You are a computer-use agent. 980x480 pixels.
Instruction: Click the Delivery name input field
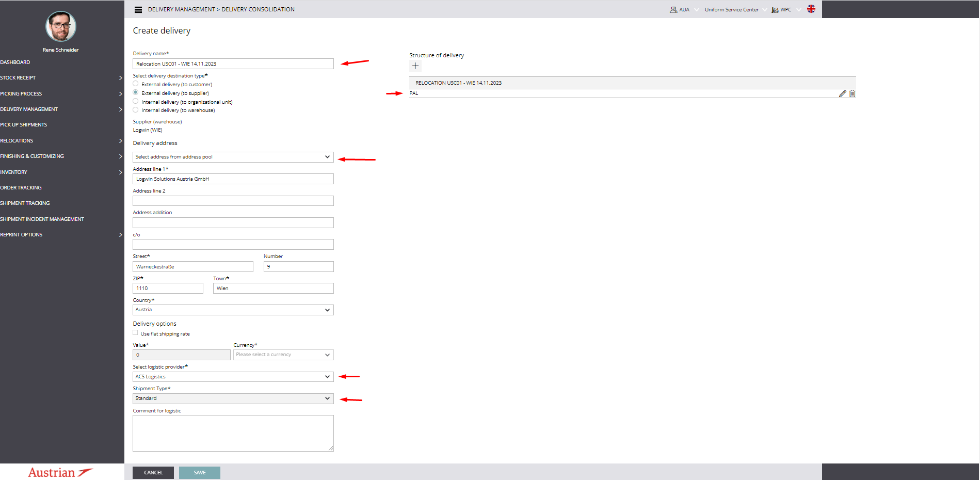[x=233, y=64]
